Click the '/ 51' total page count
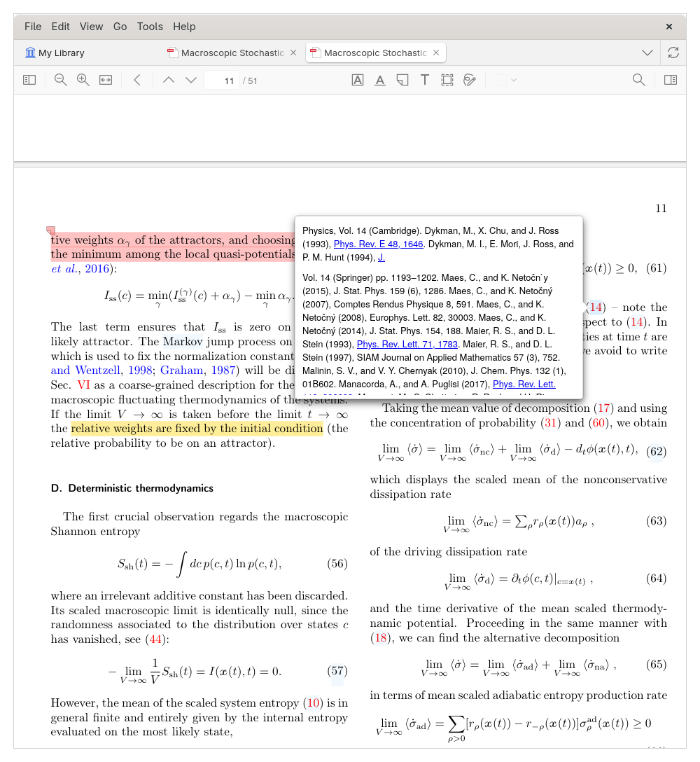 tap(250, 81)
